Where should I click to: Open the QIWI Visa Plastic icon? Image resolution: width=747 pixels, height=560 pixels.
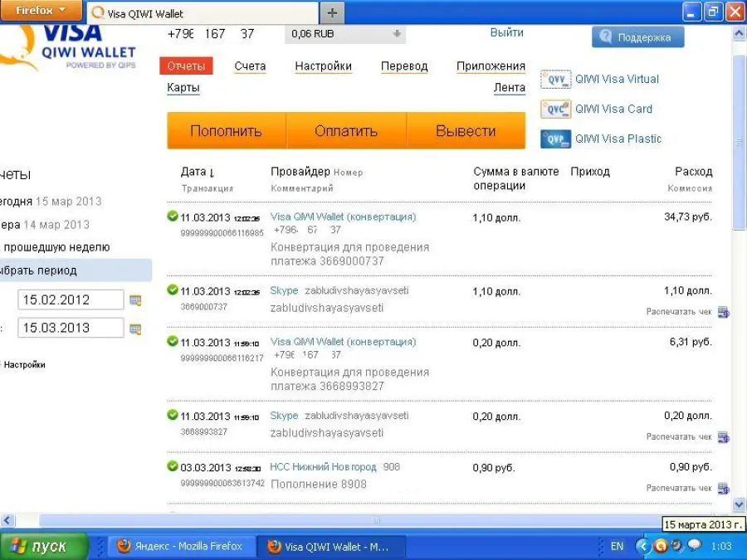click(x=555, y=139)
